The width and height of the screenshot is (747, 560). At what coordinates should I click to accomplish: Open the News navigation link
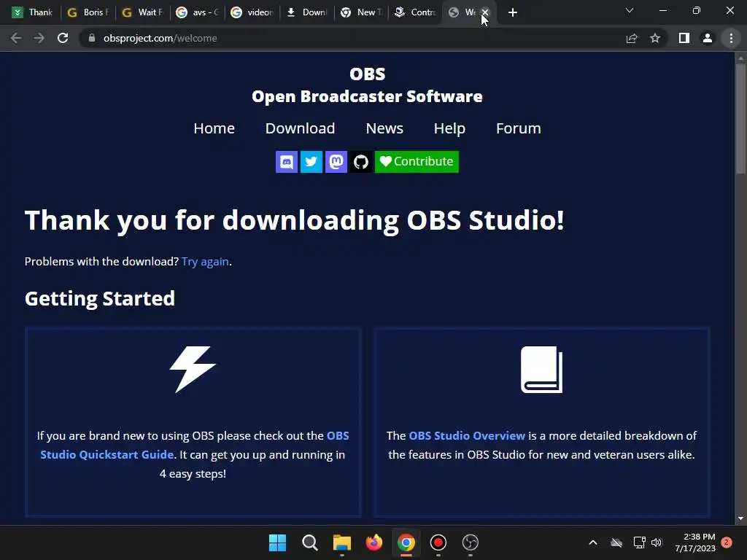(x=384, y=128)
